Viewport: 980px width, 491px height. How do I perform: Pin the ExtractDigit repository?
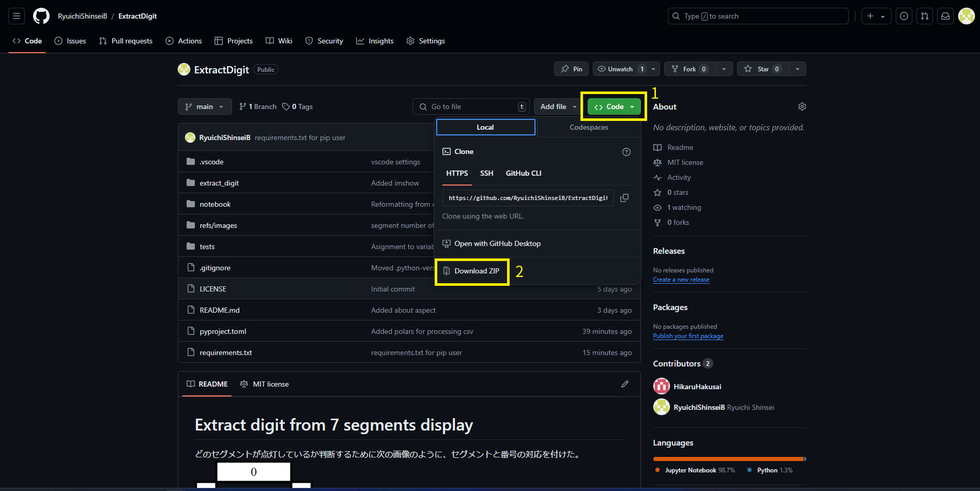click(571, 69)
